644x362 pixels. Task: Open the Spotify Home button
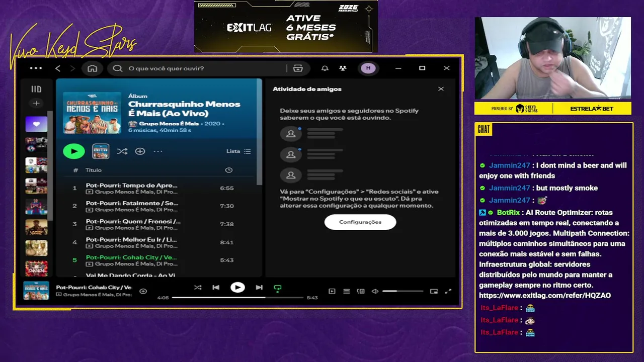coord(92,68)
